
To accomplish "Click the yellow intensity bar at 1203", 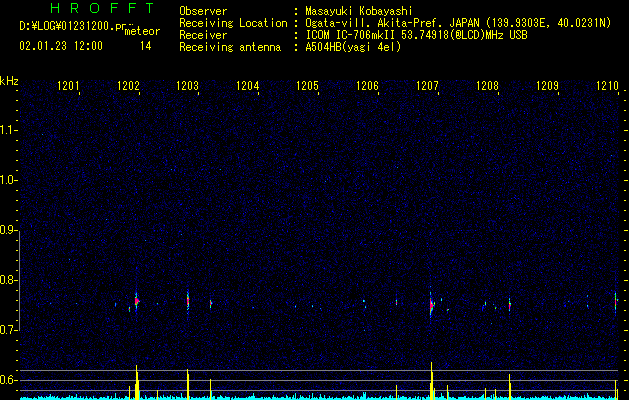I will coord(188,384).
